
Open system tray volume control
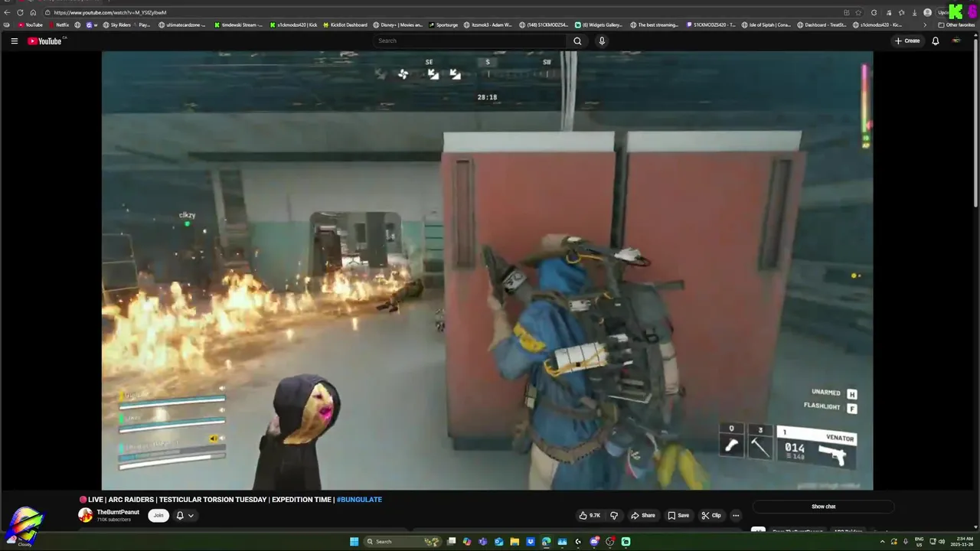coord(942,542)
